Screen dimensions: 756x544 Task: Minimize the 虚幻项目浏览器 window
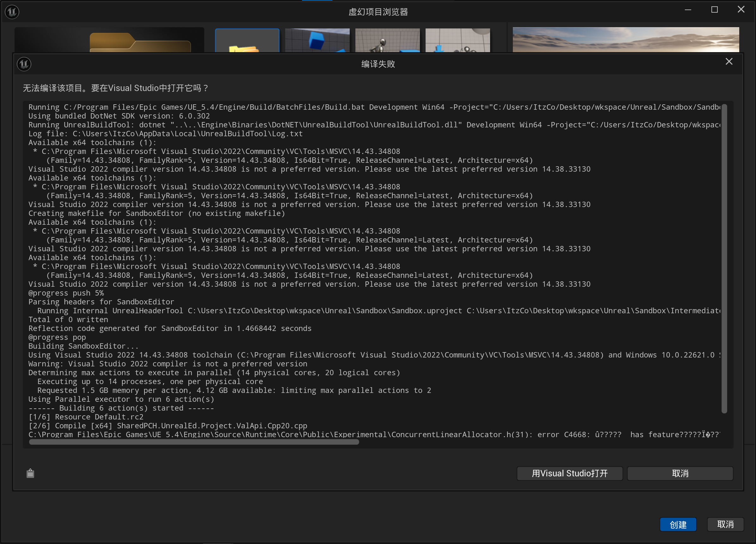tap(688, 10)
